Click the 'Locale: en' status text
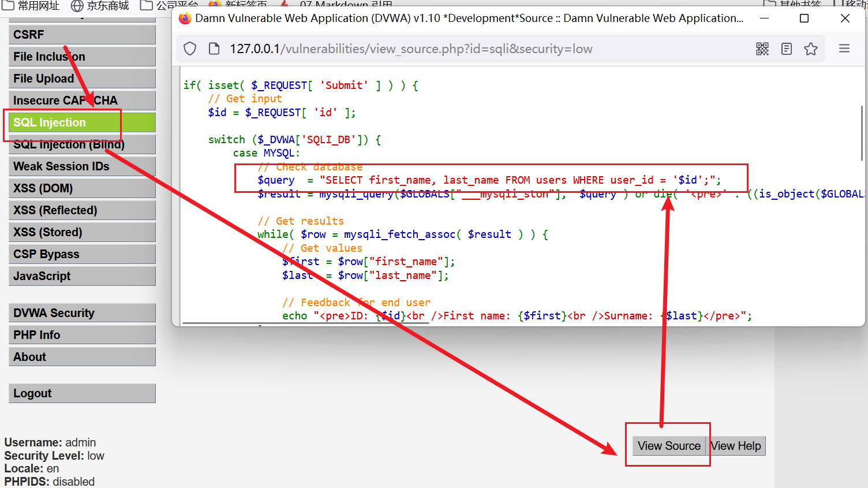 click(x=32, y=468)
